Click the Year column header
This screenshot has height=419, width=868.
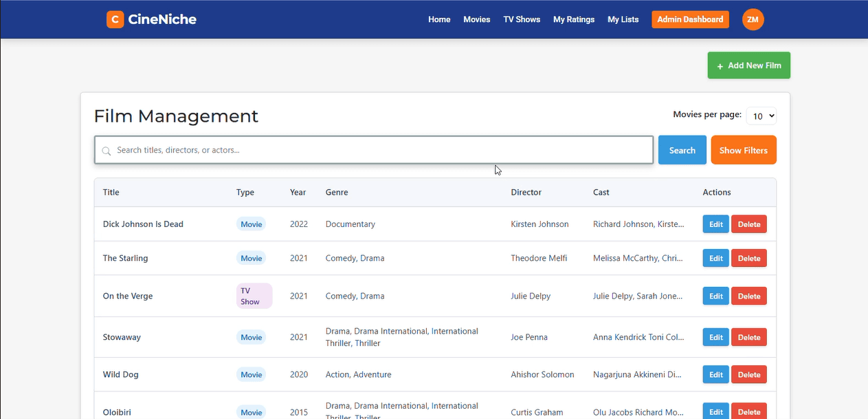(x=298, y=193)
